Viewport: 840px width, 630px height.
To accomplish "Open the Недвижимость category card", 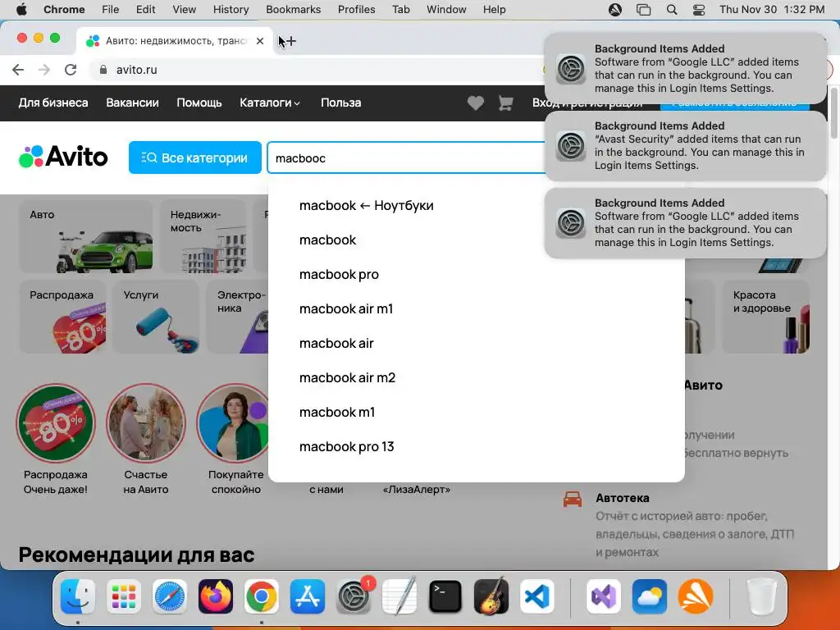I will pos(203,237).
